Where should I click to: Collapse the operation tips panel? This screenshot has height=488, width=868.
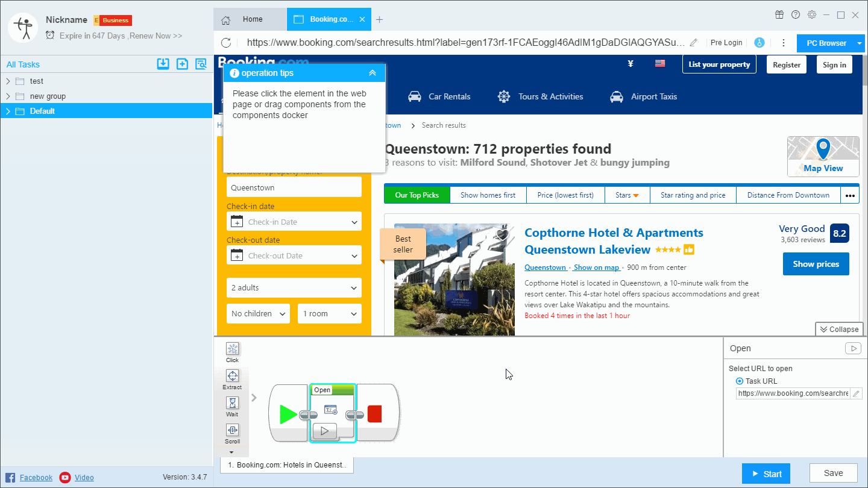[x=373, y=73]
